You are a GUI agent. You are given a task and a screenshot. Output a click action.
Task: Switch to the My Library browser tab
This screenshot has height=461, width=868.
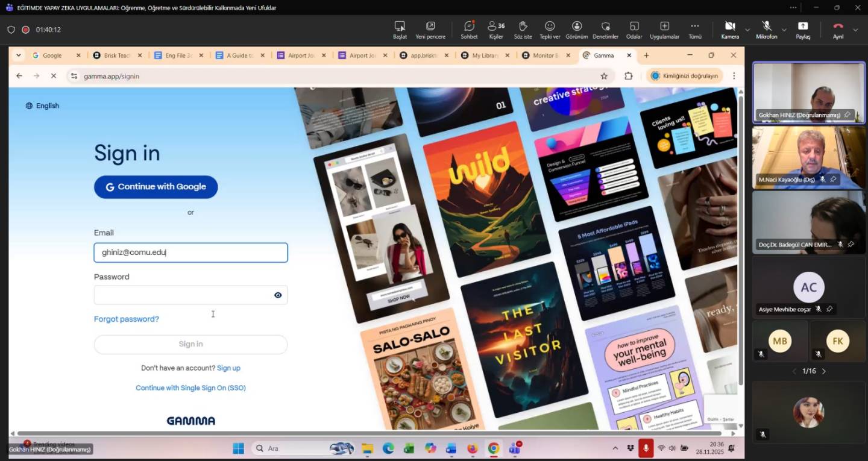coord(484,55)
